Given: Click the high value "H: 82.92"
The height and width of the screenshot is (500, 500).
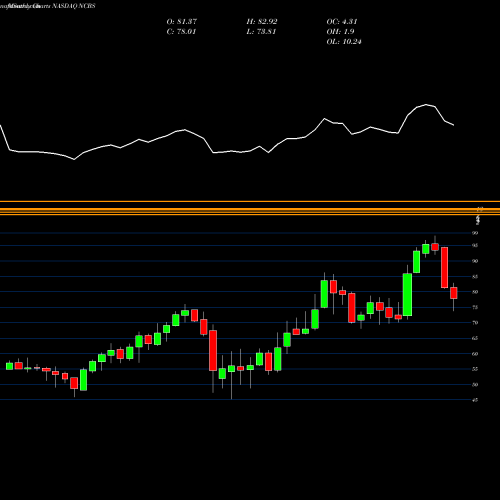Looking at the screenshot, I should 262,22.
